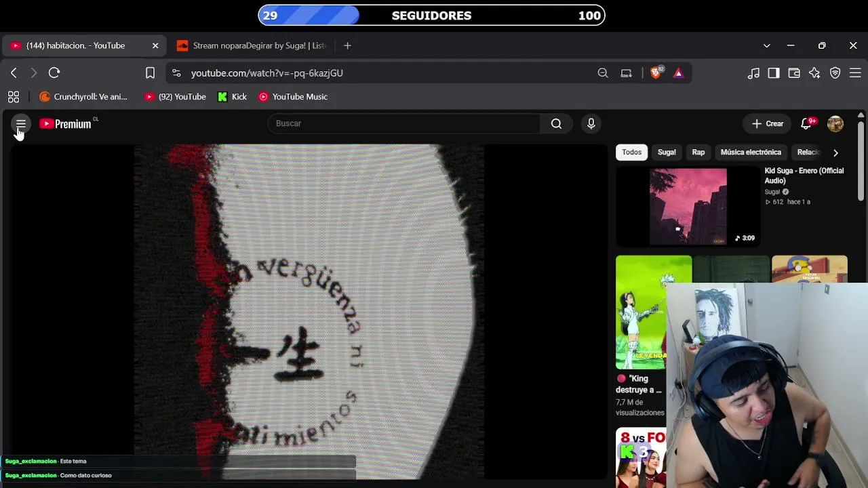Switch to the habitacion. - YouTube tab

(84, 45)
